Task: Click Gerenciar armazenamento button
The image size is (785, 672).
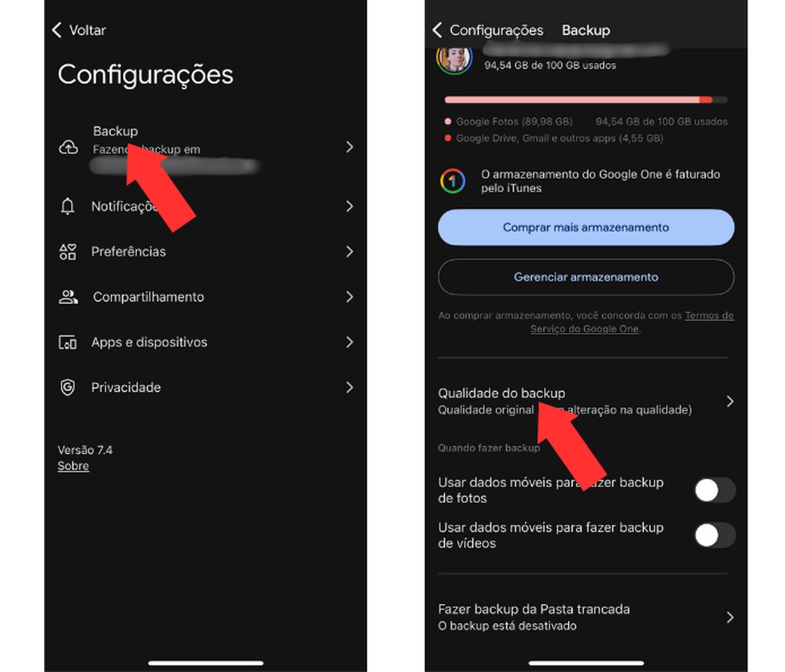Action: 586,277
